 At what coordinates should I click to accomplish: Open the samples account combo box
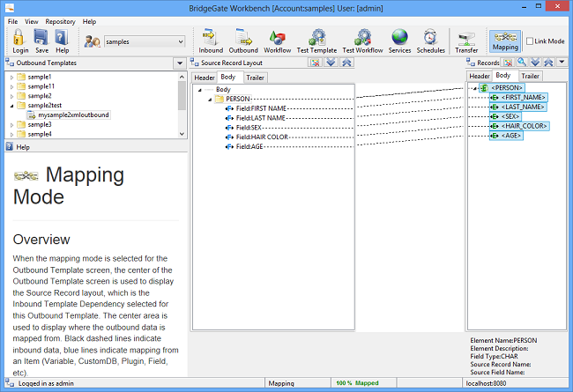tap(145, 41)
